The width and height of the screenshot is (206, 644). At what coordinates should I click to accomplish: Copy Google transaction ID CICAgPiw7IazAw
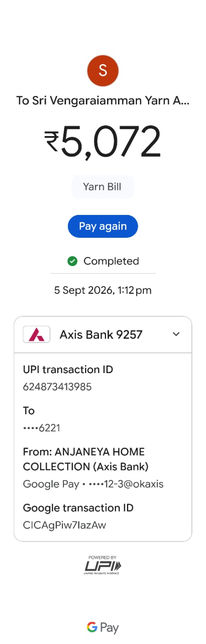(x=65, y=525)
